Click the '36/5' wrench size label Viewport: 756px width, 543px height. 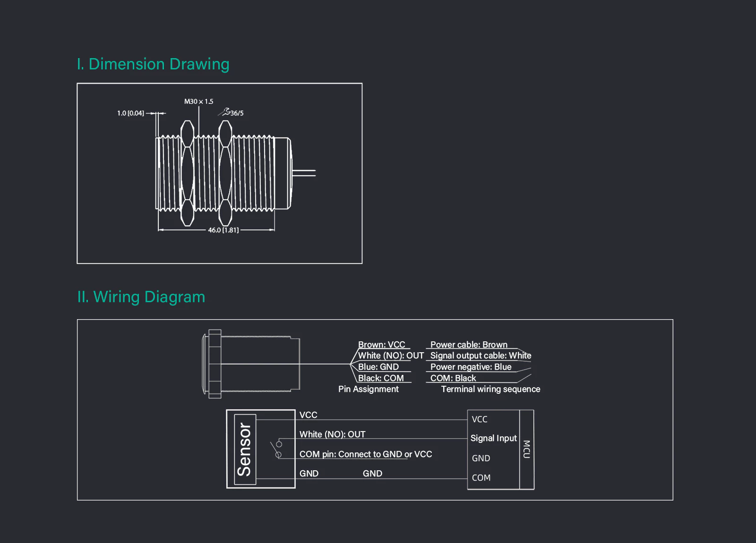pos(237,113)
